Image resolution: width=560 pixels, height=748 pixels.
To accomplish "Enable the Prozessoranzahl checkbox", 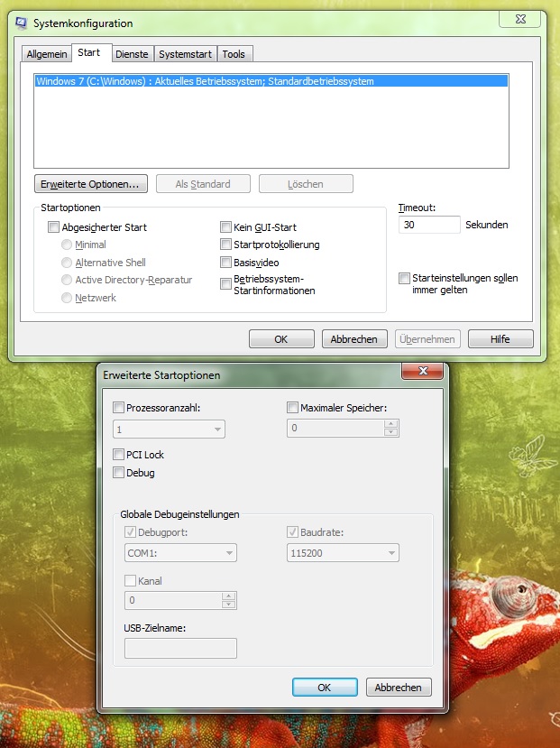I will pyautogui.click(x=118, y=408).
